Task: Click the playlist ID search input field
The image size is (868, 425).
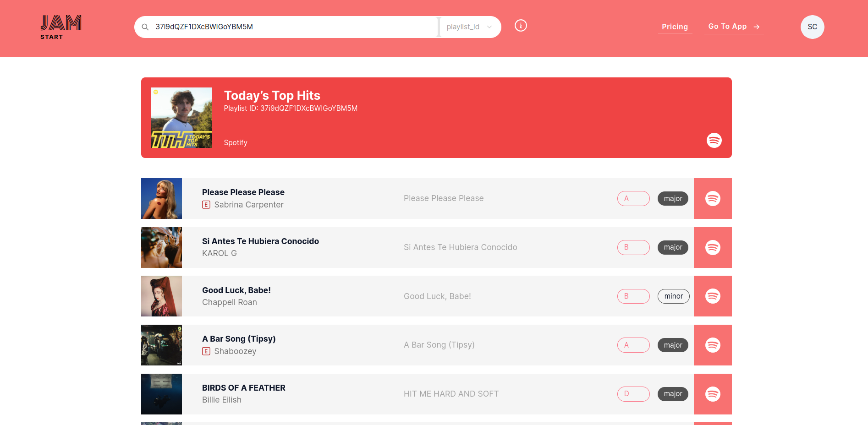Action: click(293, 27)
